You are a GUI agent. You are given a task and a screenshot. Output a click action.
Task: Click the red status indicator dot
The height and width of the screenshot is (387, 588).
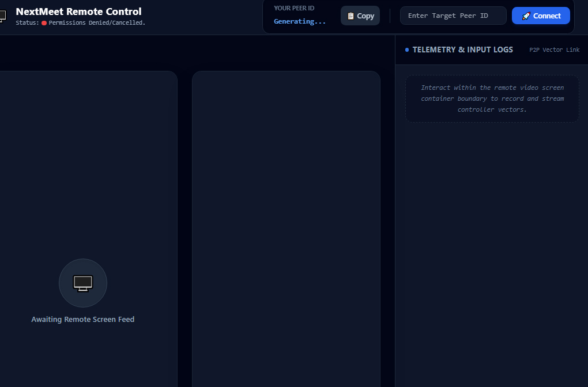[x=44, y=23]
